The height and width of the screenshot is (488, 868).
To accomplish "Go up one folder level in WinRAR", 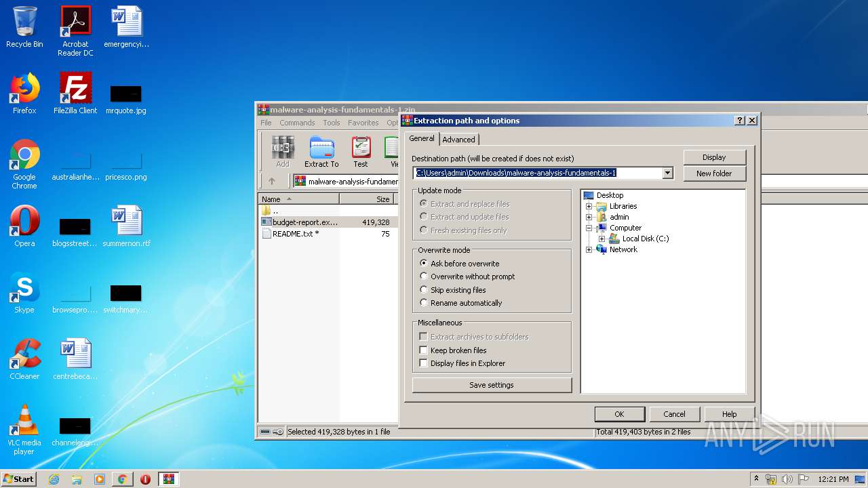I will tap(272, 181).
